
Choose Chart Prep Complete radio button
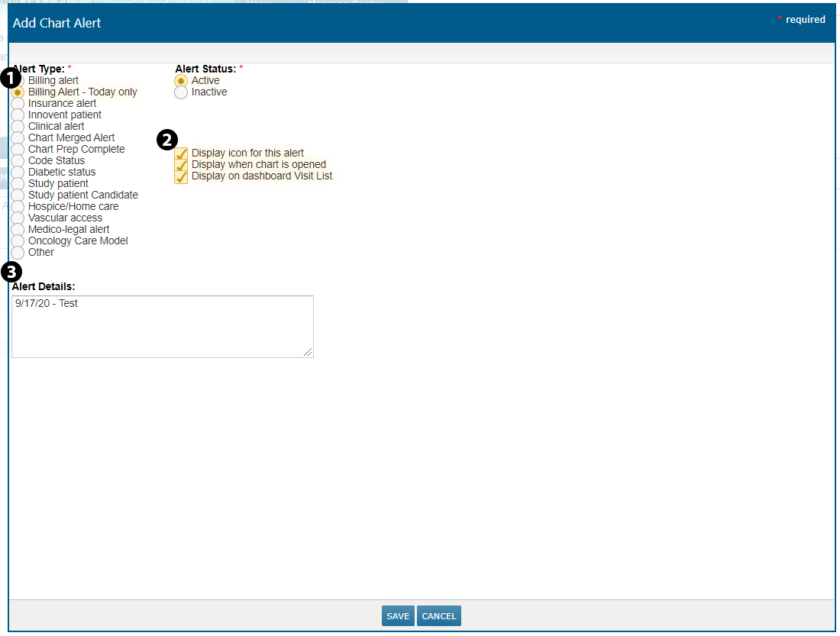(x=18, y=150)
